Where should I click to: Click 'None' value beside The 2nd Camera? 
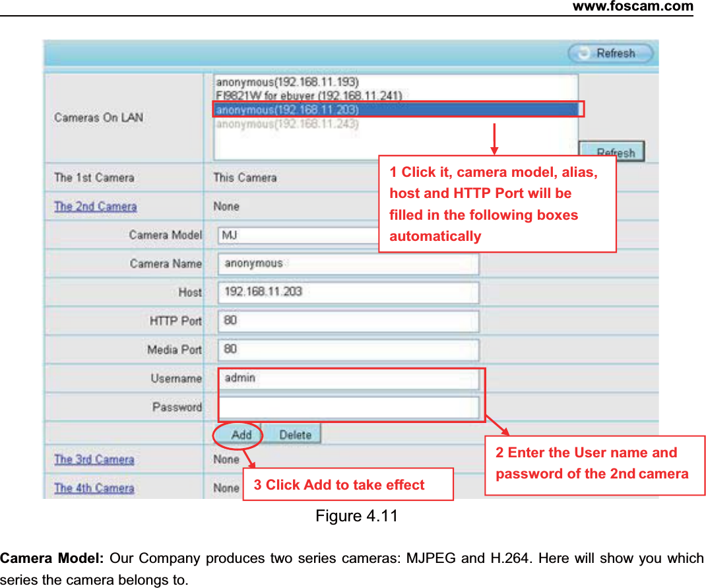point(226,207)
